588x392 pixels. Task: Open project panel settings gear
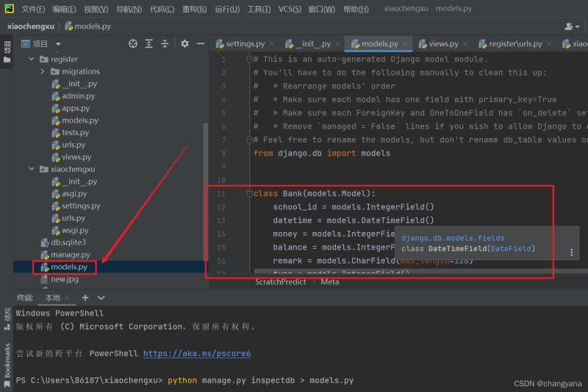184,44
